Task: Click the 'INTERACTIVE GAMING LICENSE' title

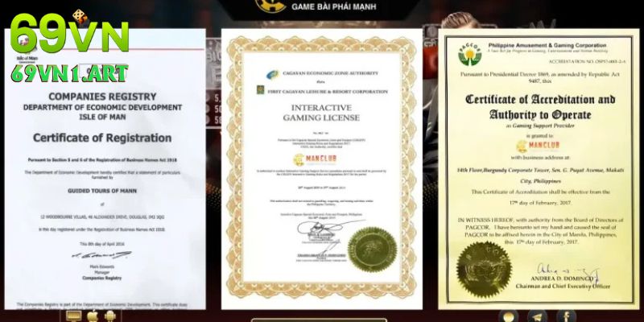Action: click(x=321, y=113)
